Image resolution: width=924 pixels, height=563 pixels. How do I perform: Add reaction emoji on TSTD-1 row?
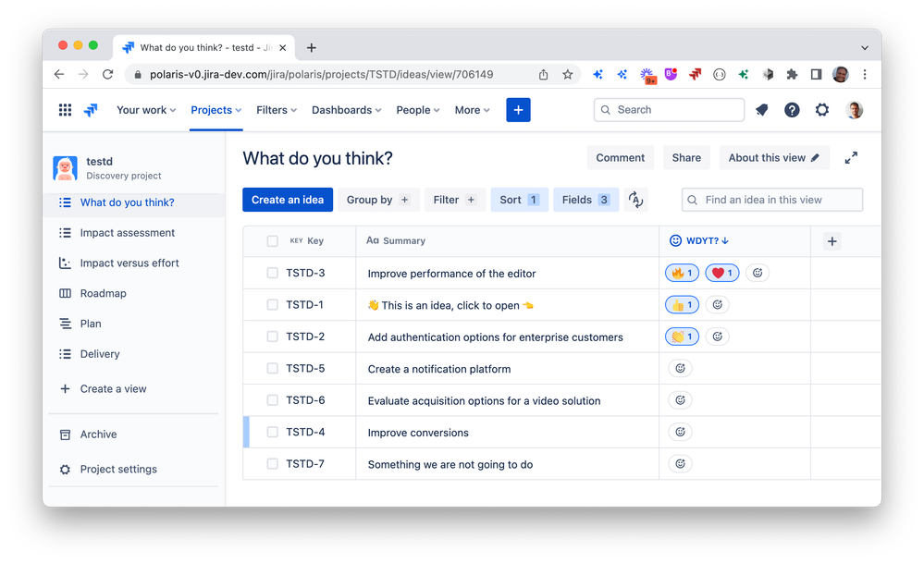click(x=717, y=304)
